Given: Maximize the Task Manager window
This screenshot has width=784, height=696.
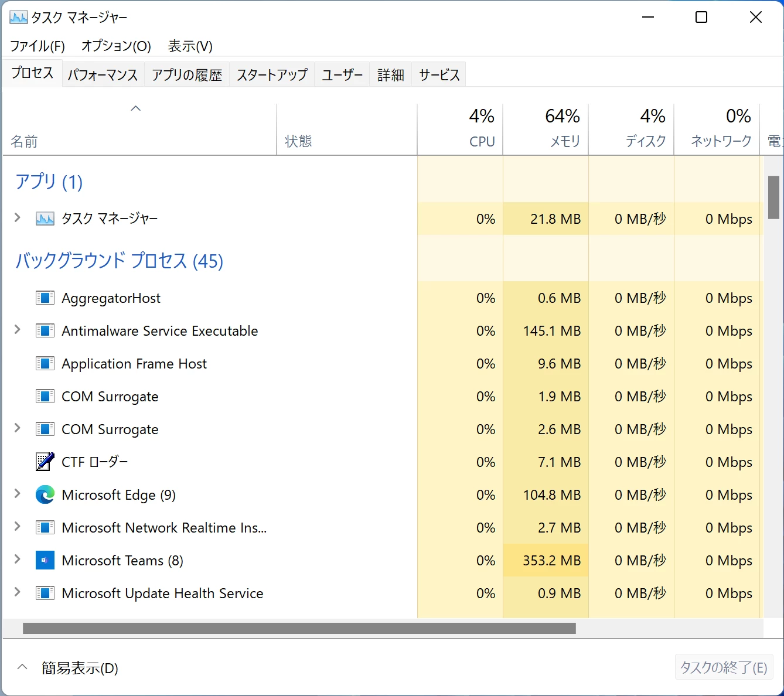Looking at the screenshot, I should [701, 17].
